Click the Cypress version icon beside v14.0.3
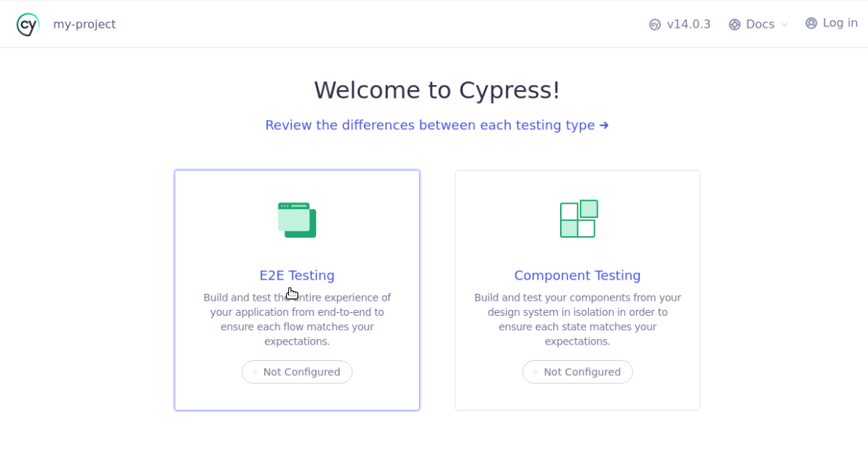Viewport: 868px width, 458px height. 655,24
